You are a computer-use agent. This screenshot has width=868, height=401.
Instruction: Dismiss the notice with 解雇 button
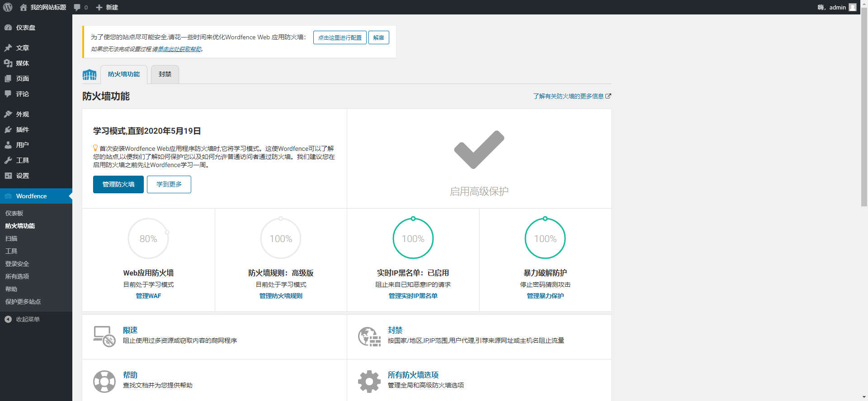(379, 37)
